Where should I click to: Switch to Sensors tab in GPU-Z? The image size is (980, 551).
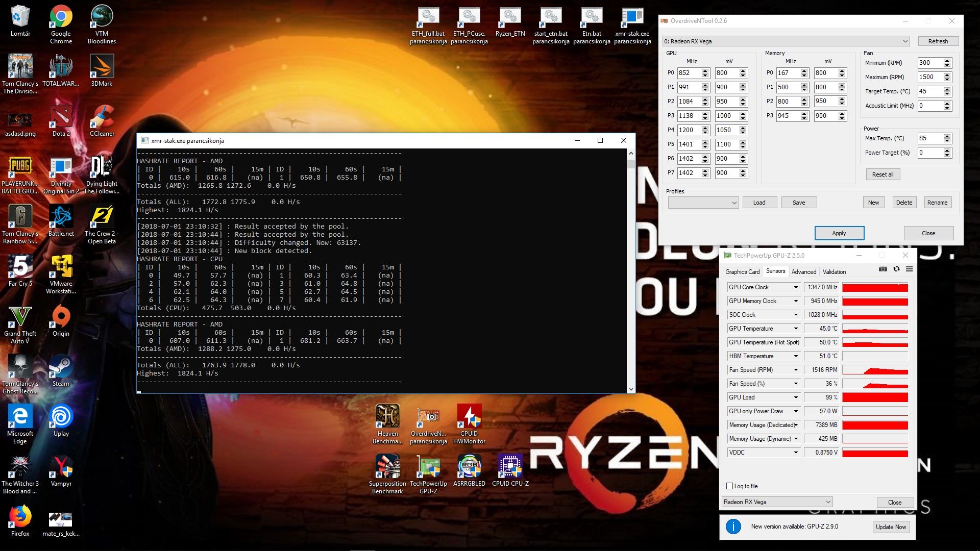(x=775, y=271)
